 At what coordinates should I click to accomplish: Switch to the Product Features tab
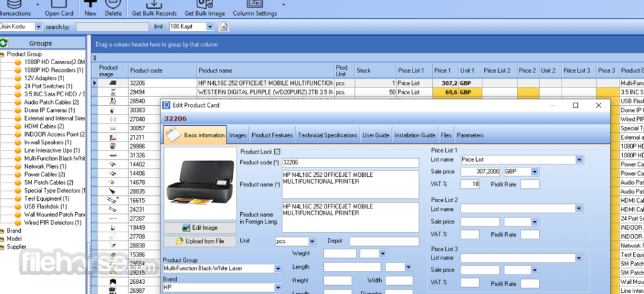coord(272,135)
